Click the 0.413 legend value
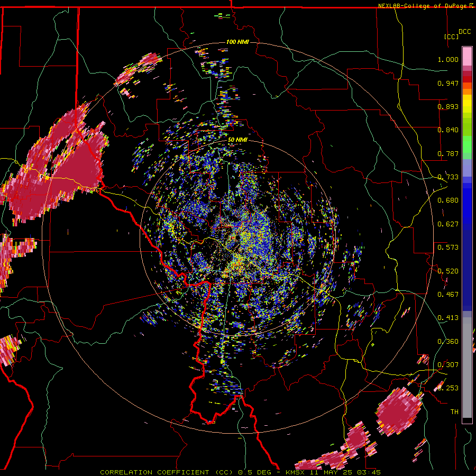The width and height of the screenshot is (476, 476). click(x=448, y=318)
